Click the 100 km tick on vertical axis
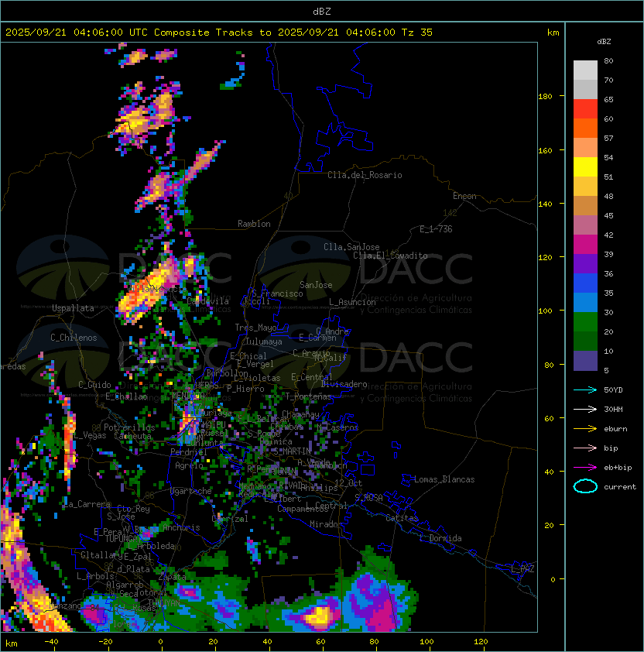Viewport: 644px width, 652px height. tap(545, 311)
